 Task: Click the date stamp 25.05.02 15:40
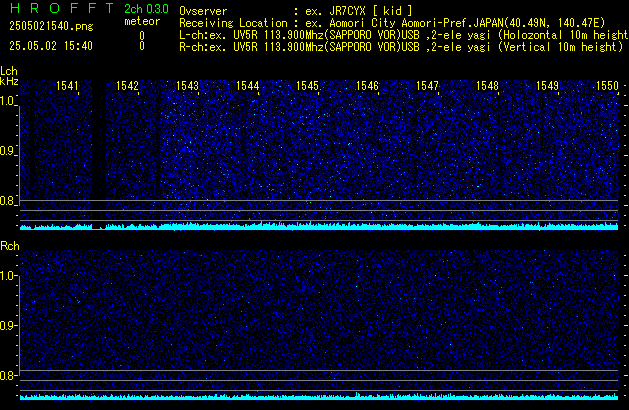pos(51,46)
